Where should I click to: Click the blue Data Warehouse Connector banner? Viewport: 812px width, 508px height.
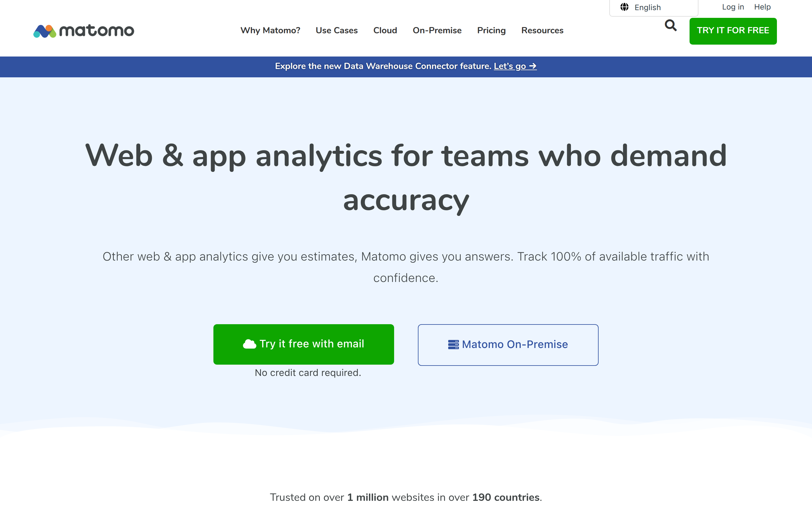pos(383,66)
